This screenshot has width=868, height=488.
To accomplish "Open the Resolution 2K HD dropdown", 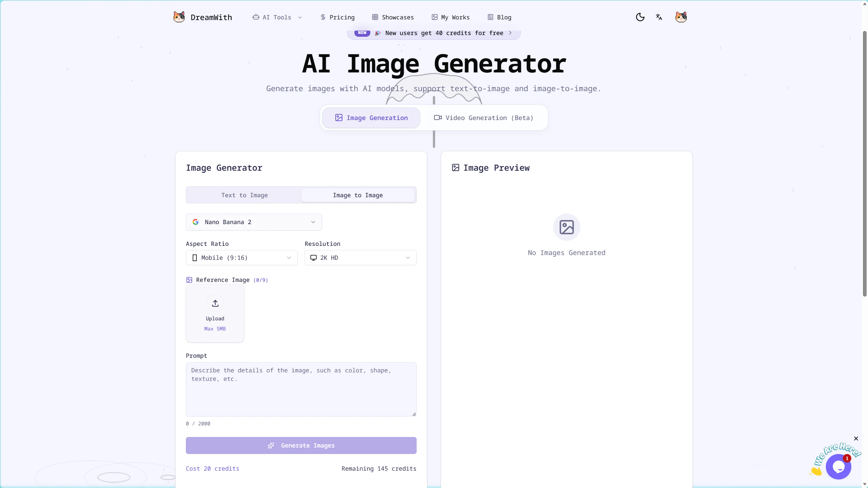I will (x=360, y=258).
